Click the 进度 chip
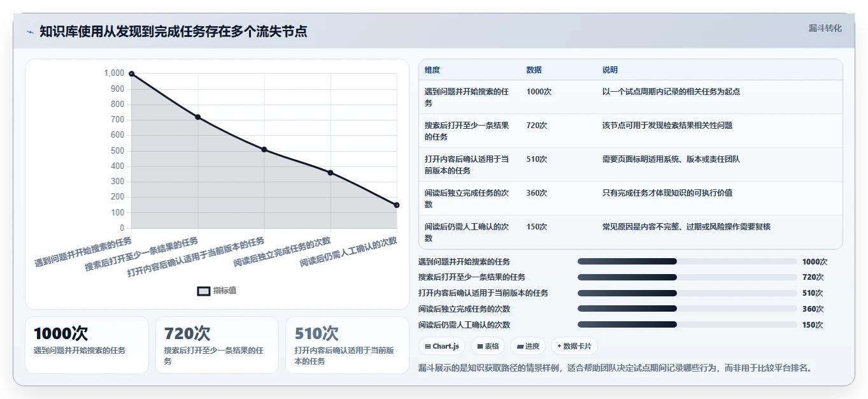 pyautogui.click(x=527, y=346)
